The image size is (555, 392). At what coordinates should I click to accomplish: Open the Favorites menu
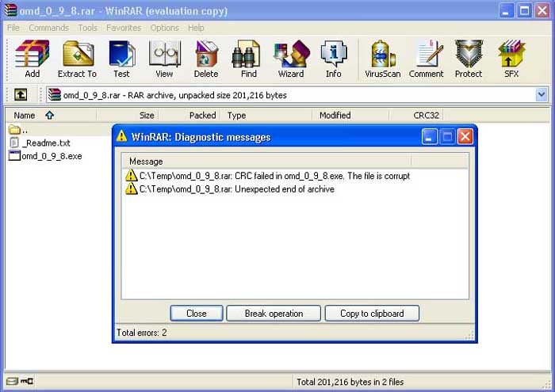tap(124, 28)
